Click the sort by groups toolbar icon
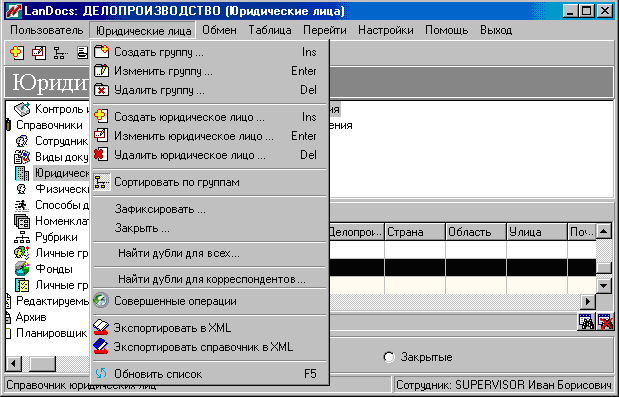Viewport: 619px width, 397px height. (60, 52)
